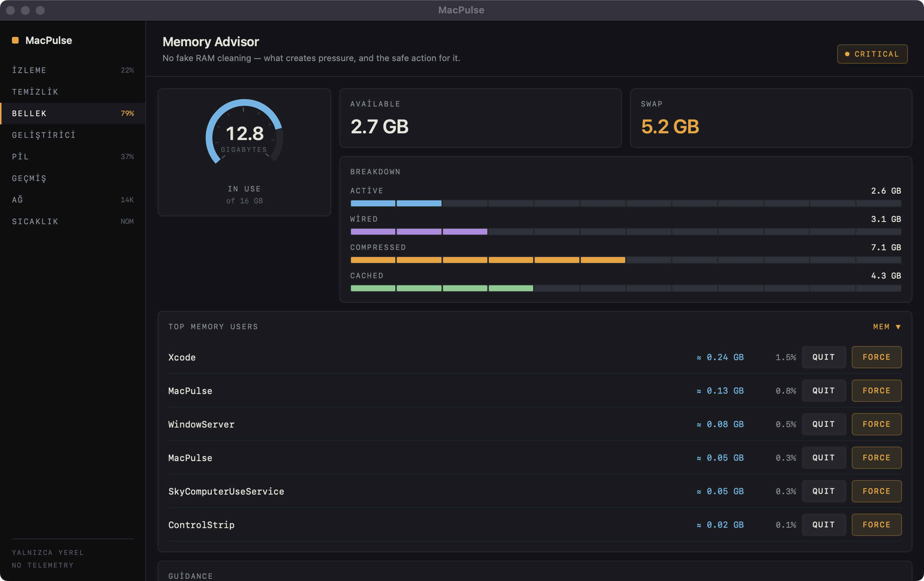Force quit SkyComputerUseService

point(876,491)
